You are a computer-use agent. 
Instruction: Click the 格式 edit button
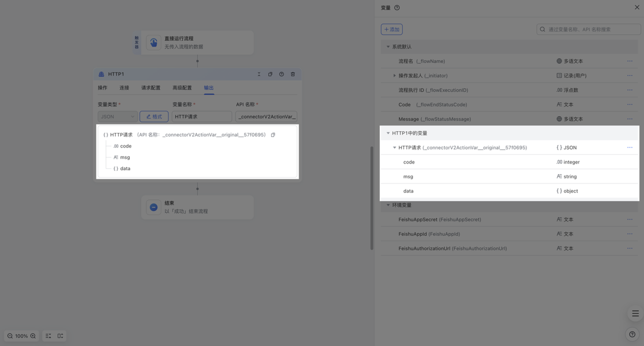coord(154,117)
